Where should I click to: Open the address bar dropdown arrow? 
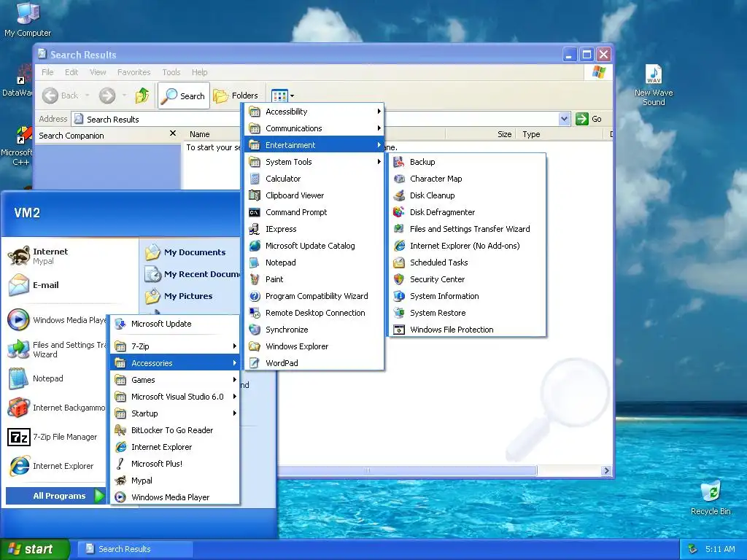click(x=564, y=119)
